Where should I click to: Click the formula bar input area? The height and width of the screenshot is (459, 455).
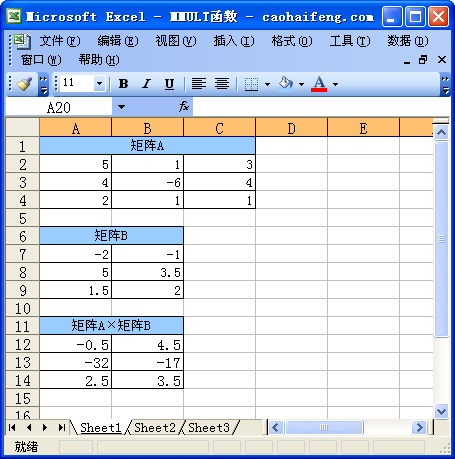point(321,107)
